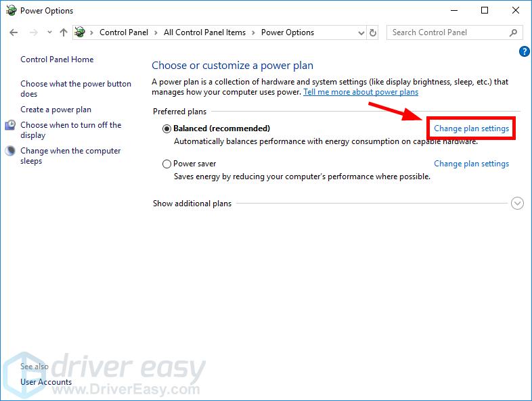The image size is (532, 401).
Task: Click Power Options title bar icon
Action: click(12, 10)
